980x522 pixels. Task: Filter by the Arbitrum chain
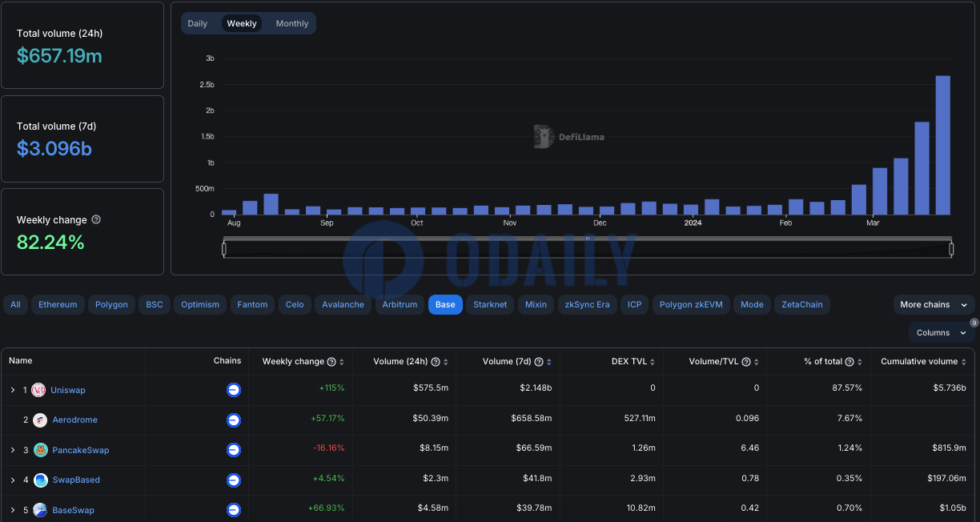400,304
